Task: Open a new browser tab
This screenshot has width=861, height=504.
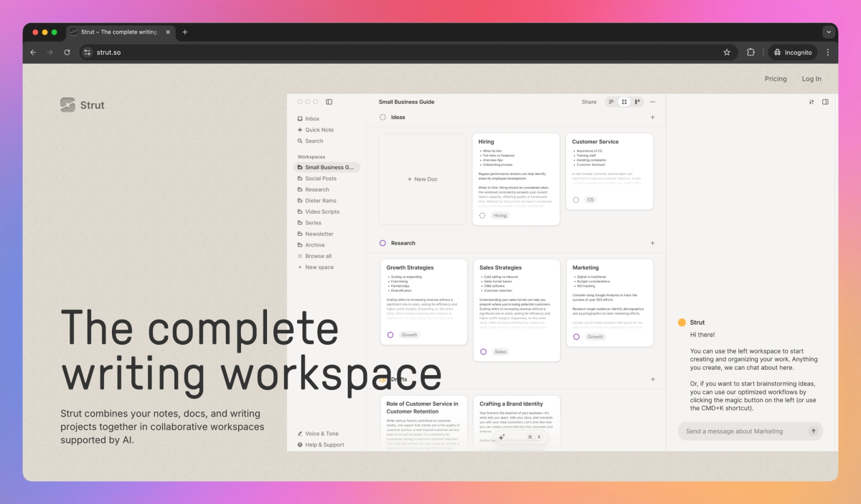Action: coord(184,32)
